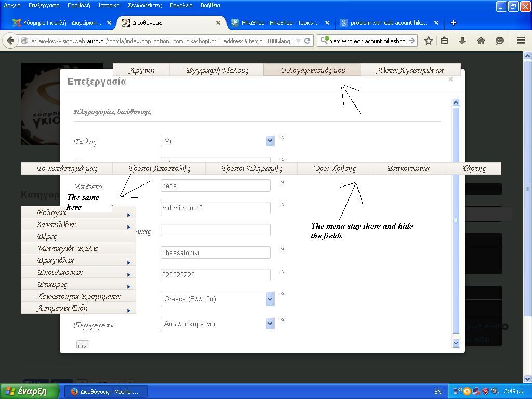Click the dialog scrollbar down arrow
Screen dimensions: 532x399
pos(456,343)
